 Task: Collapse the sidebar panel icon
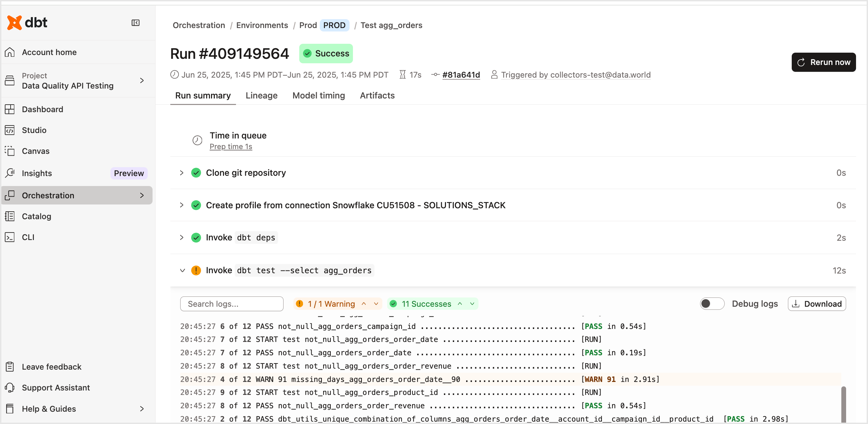coord(135,23)
